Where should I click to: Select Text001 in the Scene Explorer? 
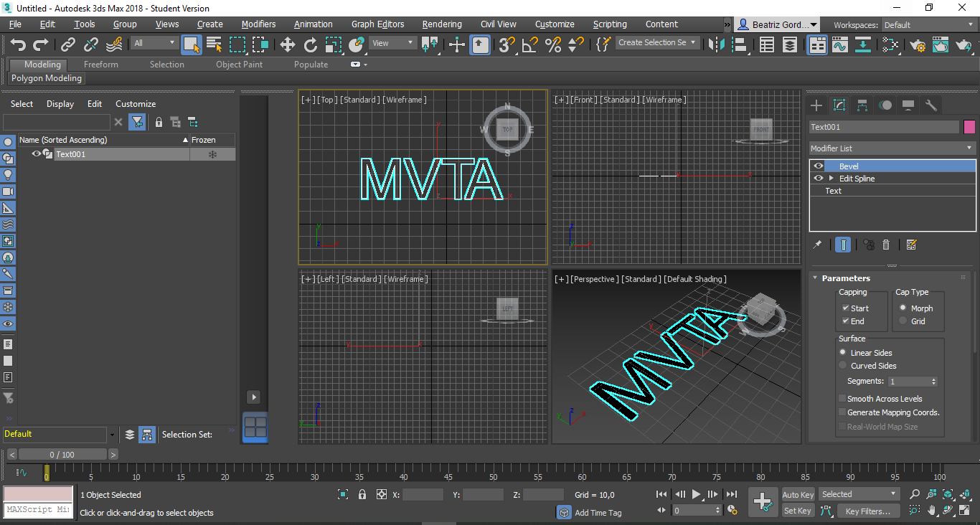click(71, 154)
